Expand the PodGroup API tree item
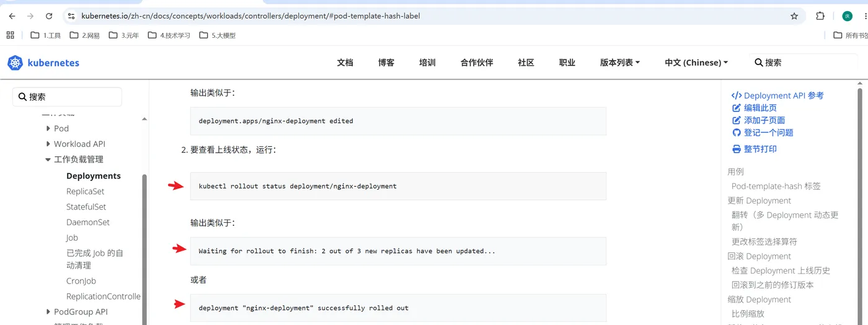 (x=48, y=312)
